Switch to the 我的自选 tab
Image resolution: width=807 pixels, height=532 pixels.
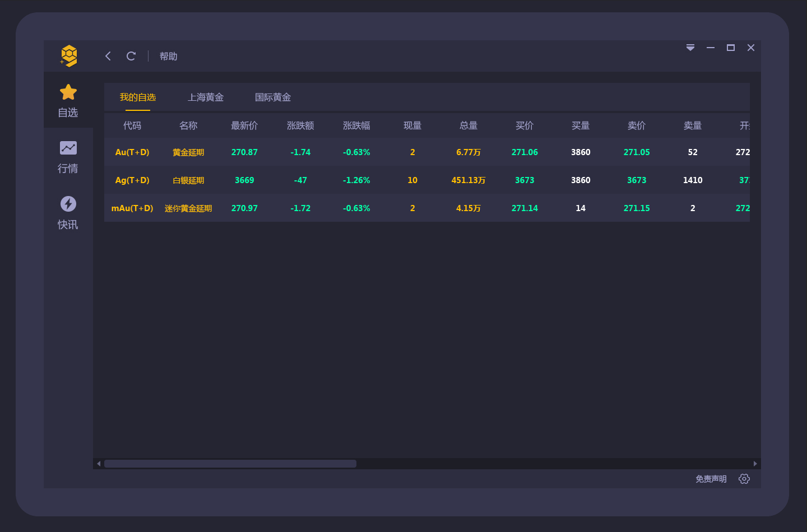(x=138, y=97)
